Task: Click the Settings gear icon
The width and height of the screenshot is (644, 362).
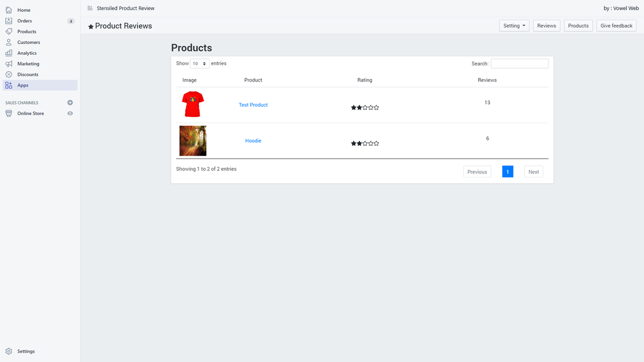Action: (9, 351)
